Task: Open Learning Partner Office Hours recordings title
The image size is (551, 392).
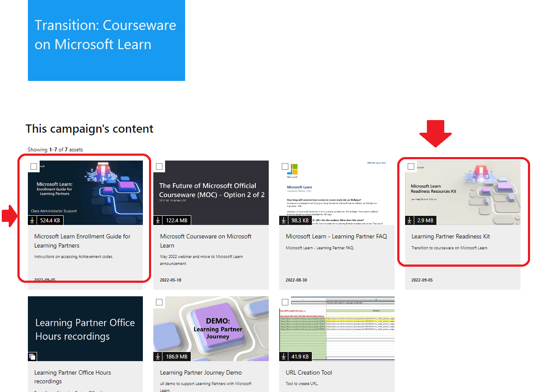Action: [73, 377]
